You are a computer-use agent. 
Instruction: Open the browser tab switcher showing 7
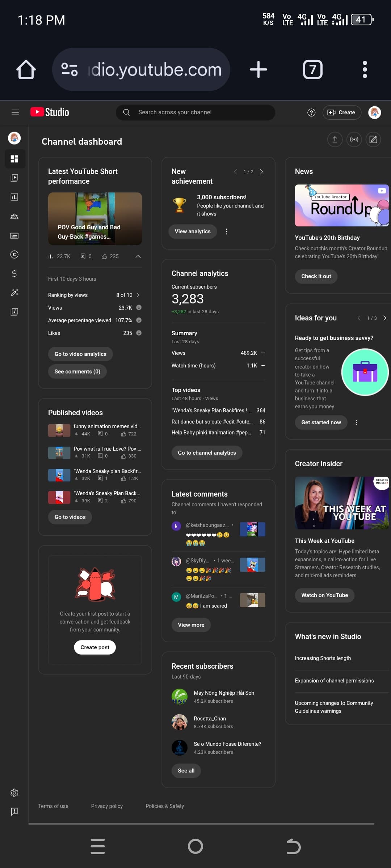coord(313,69)
